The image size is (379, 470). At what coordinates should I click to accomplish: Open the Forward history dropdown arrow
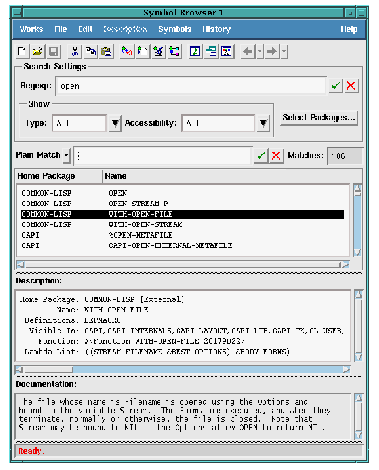click(284, 51)
